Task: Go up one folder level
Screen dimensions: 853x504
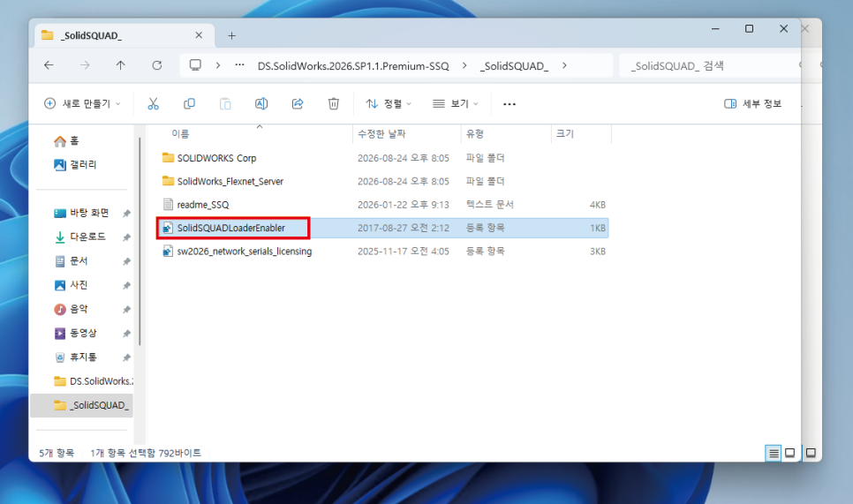Action: click(x=121, y=65)
